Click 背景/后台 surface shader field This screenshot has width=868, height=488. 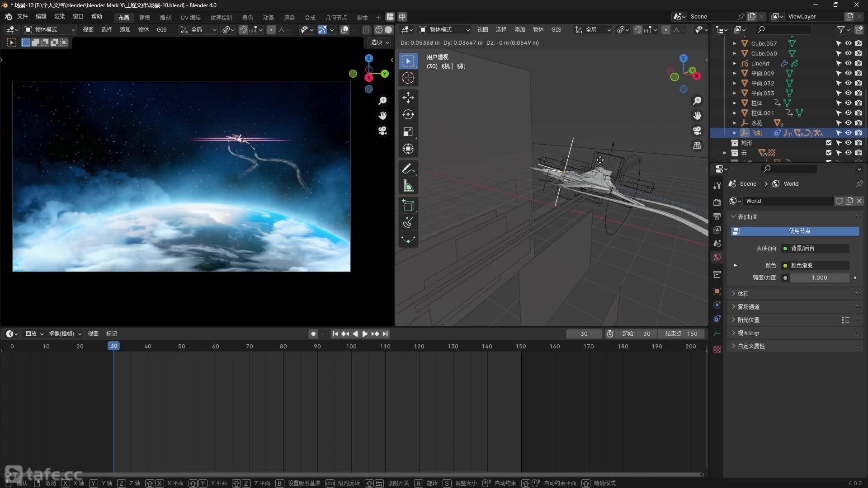point(815,249)
